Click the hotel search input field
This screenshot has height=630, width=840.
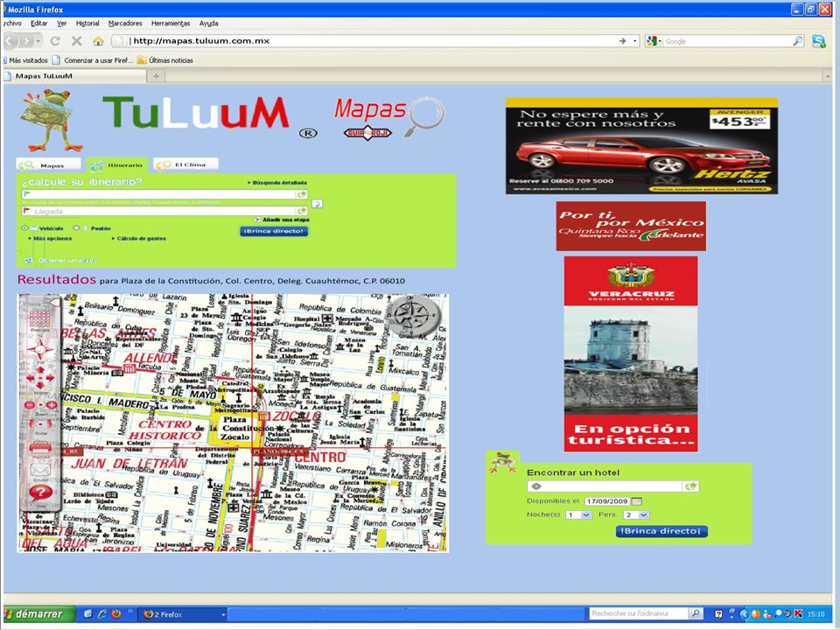(x=605, y=486)
